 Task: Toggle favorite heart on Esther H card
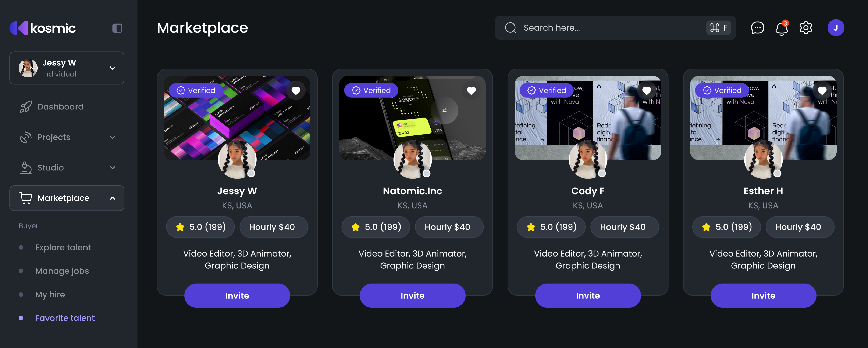pyautogui.click(x=822, y=90)
